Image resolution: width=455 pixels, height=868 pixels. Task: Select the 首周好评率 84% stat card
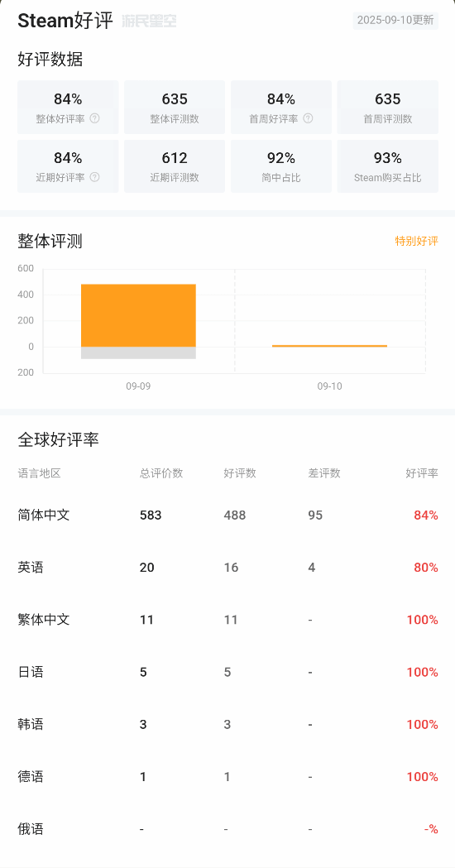pyautogui.click(x=281, y=107)
